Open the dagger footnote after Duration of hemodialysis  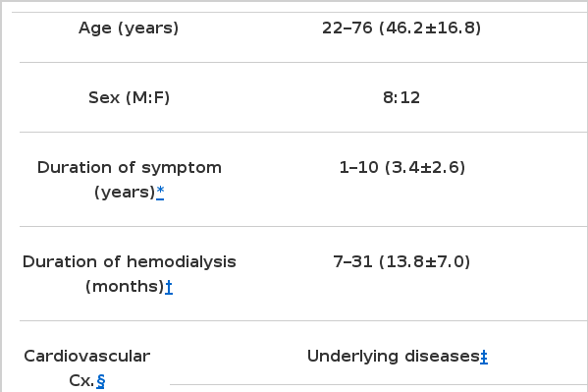169,287
